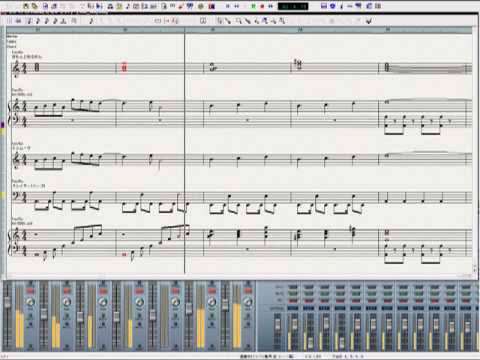Image resolution: width=480 pixels, height=360 pixels.
Task: Click the score's vertical scrollbar down arrow
Action: 475,271
